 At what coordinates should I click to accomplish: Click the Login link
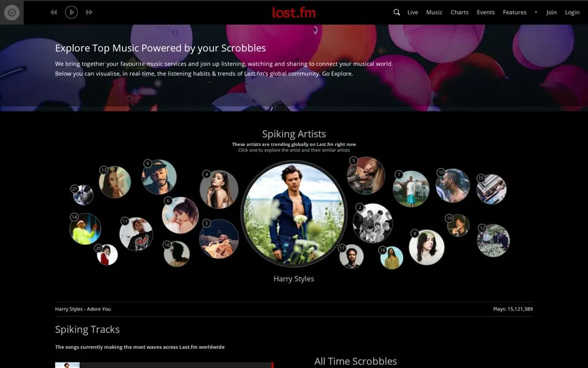coord(572,12)
